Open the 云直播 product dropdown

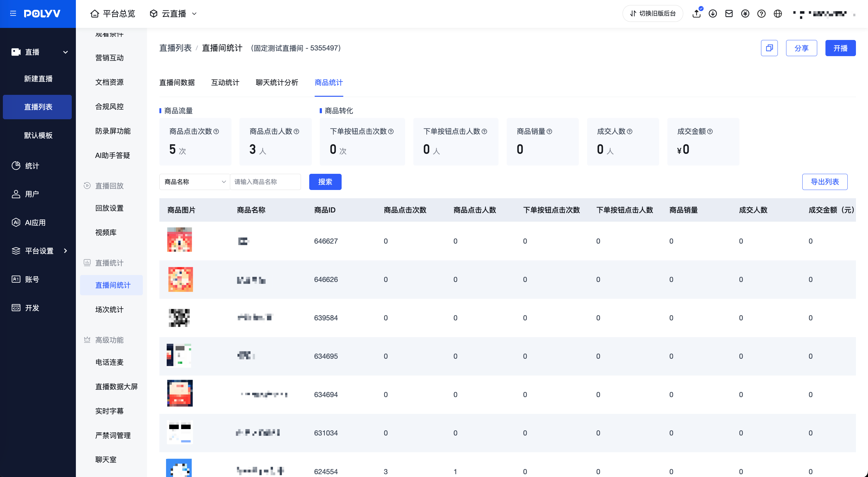click(x=173, y=13)
